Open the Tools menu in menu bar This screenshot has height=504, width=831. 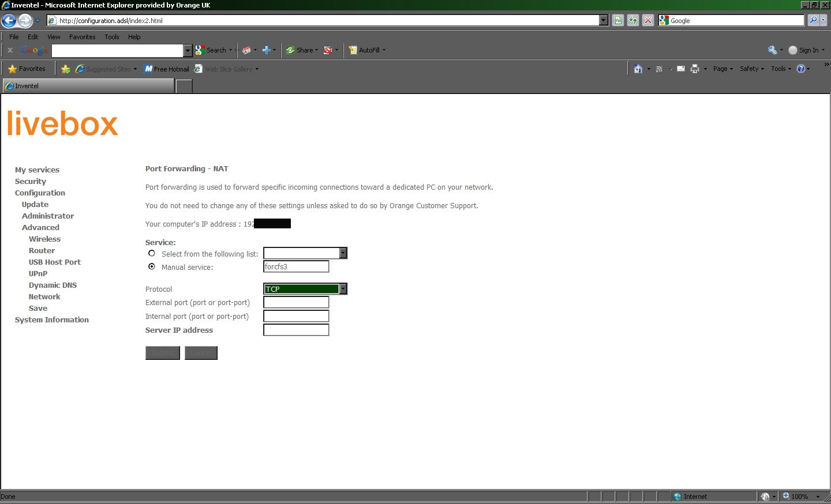point(112,37)
